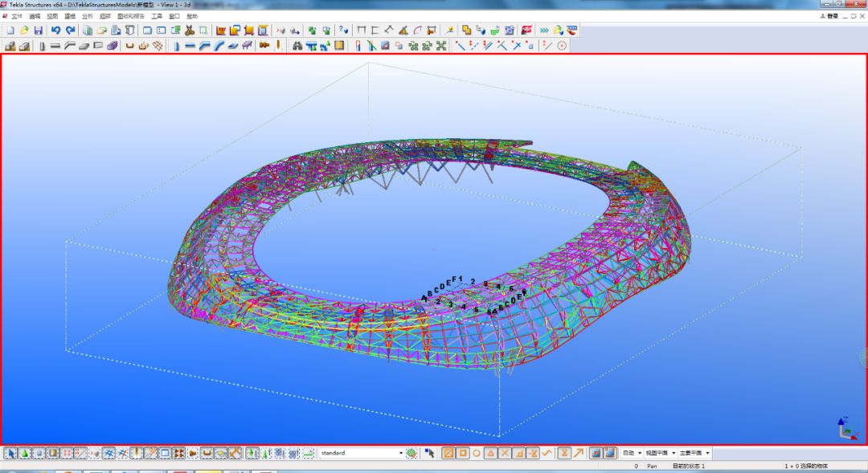Select the steel beam tool

tap(190, 46)
